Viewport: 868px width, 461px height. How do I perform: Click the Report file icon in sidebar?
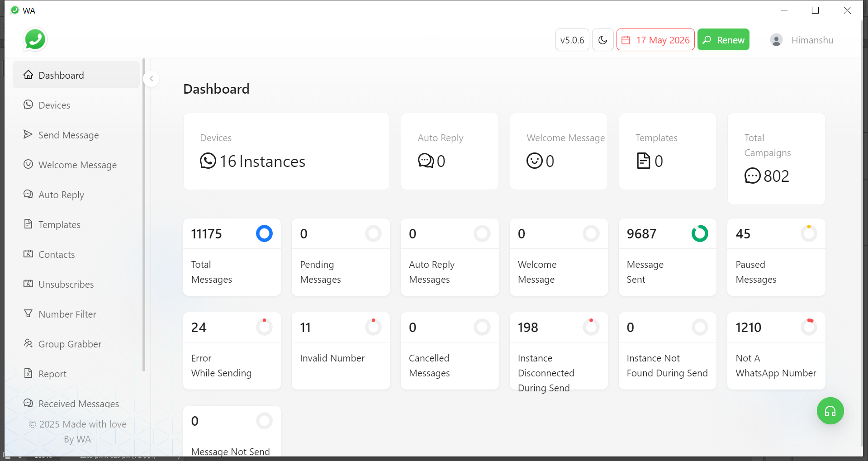28,373
